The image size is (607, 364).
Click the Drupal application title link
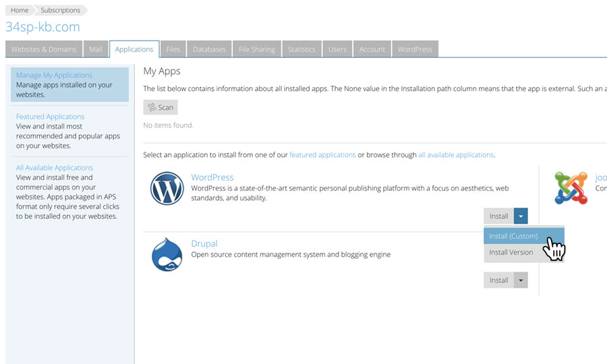pyautogui.click(x=204, y=243)
